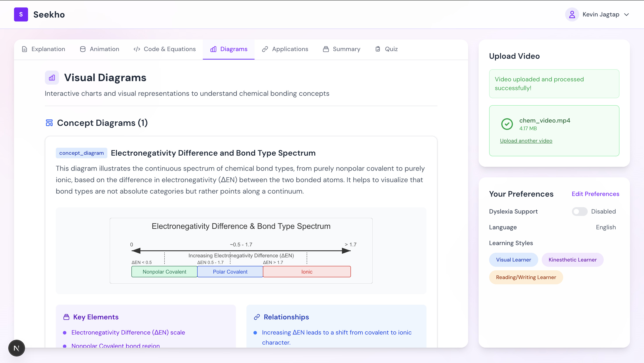The width and height of the screenshot is (644, 363).
Task: Click the round N badge icon
Action: click(x=16, y=348)
